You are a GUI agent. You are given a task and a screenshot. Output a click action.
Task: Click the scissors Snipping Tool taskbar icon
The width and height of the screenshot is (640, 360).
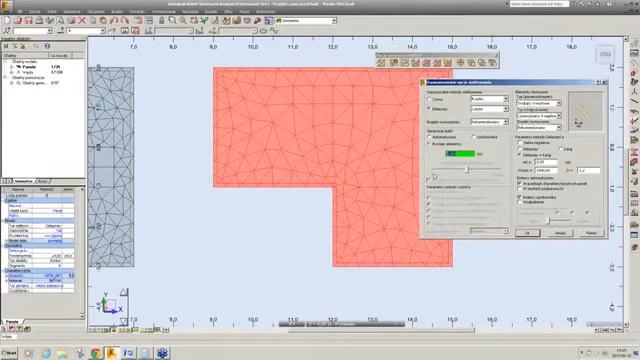79,353
